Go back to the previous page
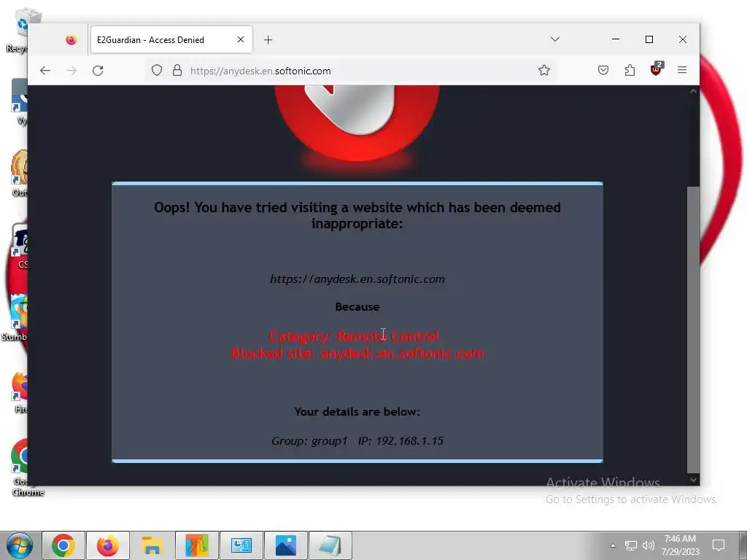 click(45, 71)
